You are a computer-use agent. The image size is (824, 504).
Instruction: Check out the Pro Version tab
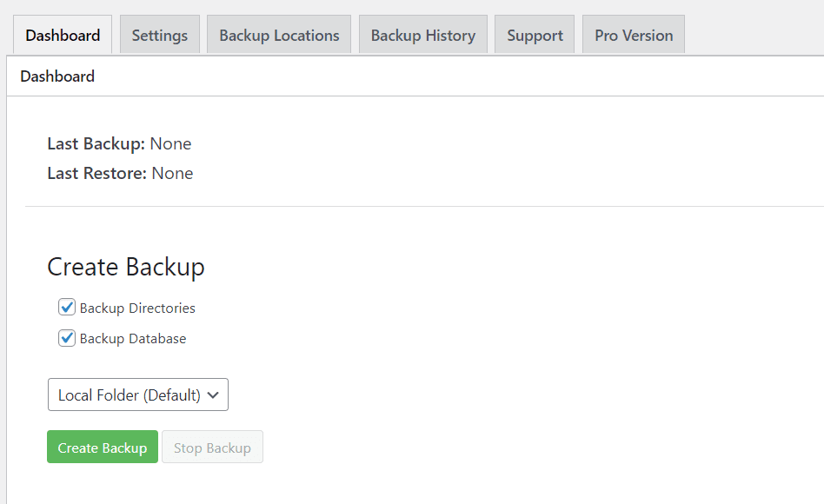click(x=633, y=35)
